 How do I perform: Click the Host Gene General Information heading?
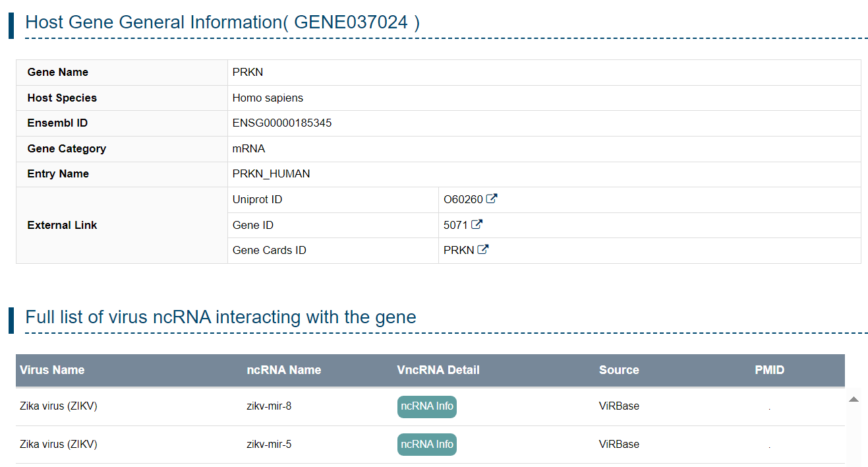point(222,22)
